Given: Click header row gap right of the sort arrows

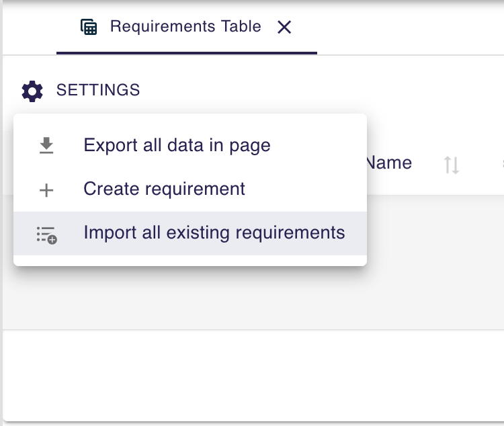Looking at the screenshot, I should point(478,164).
